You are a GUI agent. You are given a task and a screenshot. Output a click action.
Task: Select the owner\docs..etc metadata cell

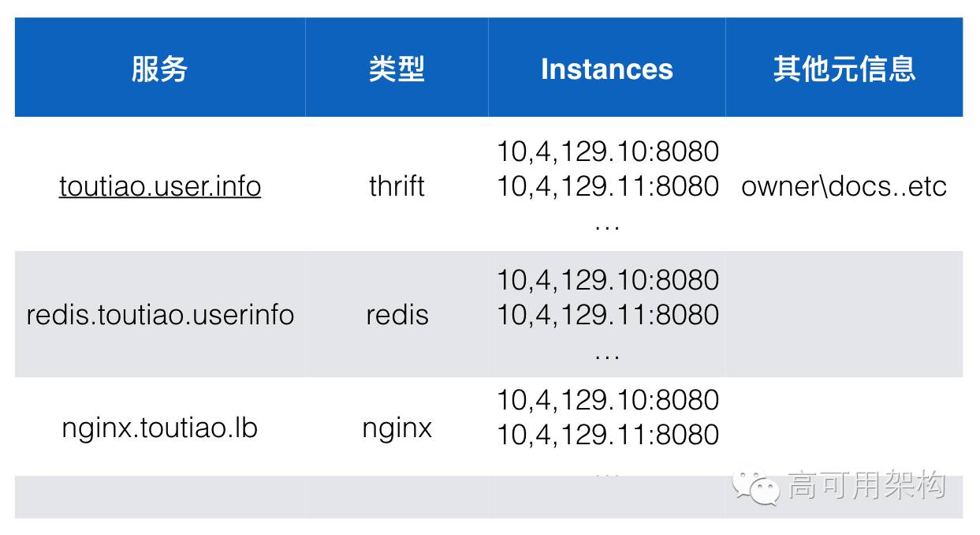(844, 186)
